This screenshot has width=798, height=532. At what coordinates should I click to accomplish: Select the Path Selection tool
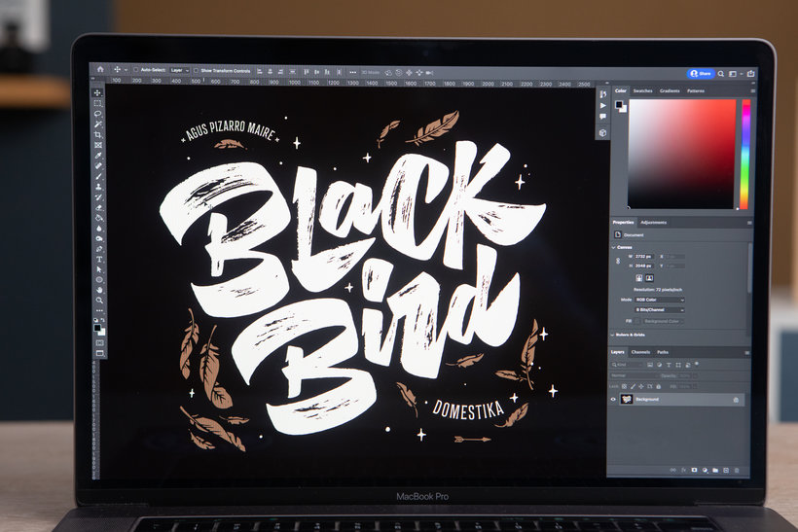[x=99, y=269]
